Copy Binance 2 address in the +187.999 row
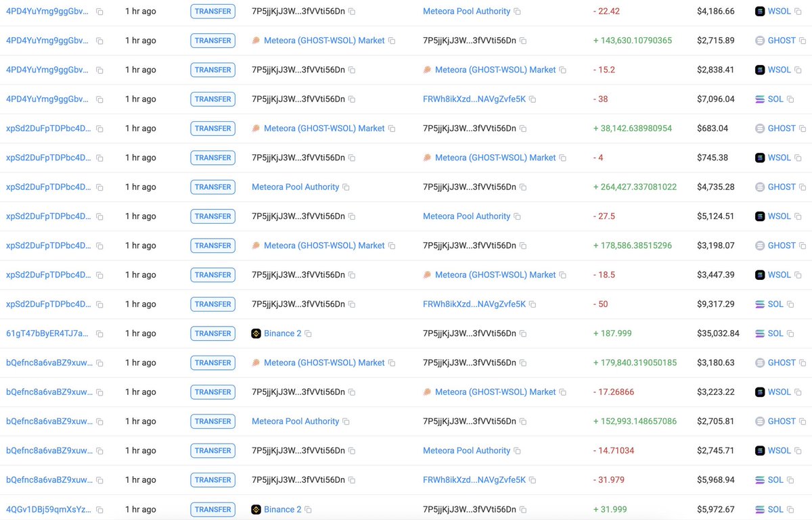 click(x=309, y=333)
